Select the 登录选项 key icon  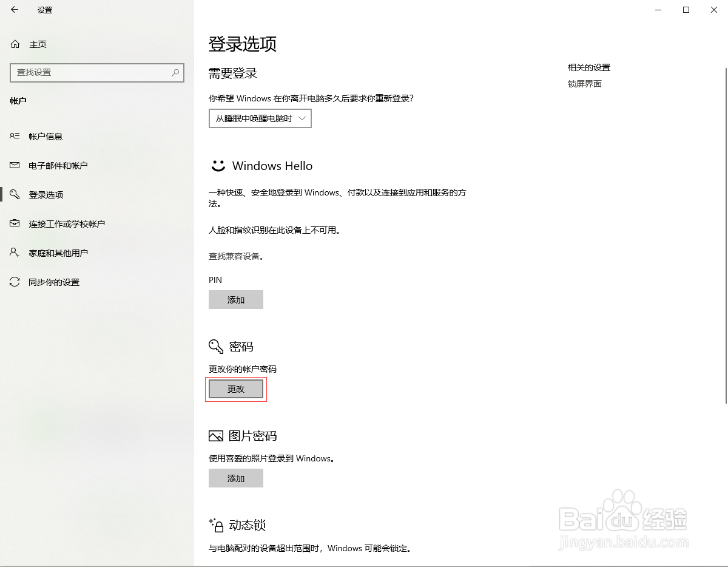point(14,194)
